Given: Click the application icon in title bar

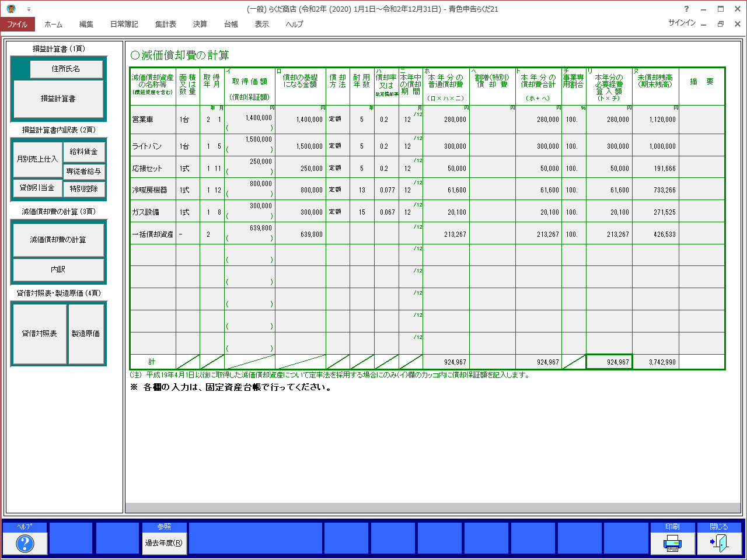Looking at the screenshot, I should [x=11, y=9].
